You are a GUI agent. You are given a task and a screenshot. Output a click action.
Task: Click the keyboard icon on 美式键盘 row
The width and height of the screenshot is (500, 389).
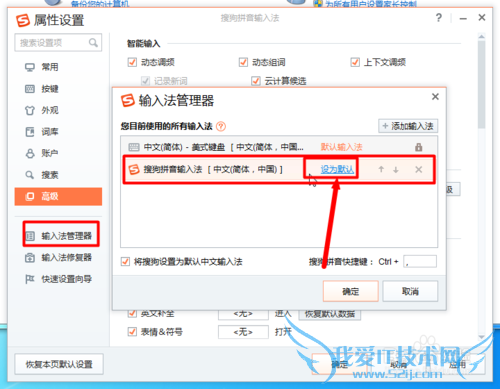(x=134, y=147)
